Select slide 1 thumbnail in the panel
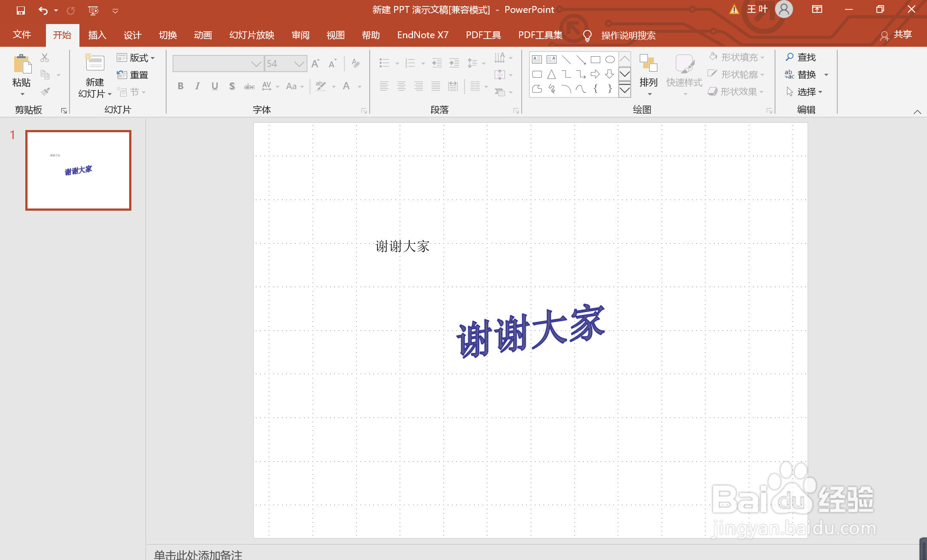Screen dimensions: 927x560 tap(78, 170)
